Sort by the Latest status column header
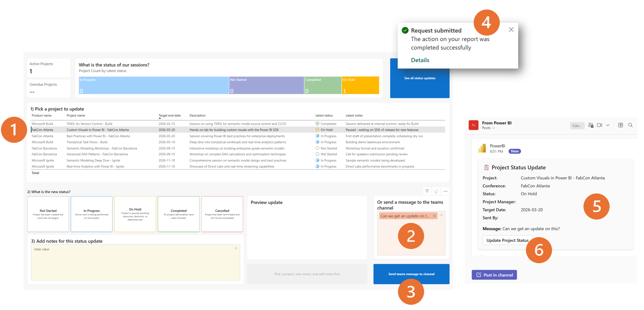Image resolution: width=644 pixels, height=310 pixels. tap(324, 115)
